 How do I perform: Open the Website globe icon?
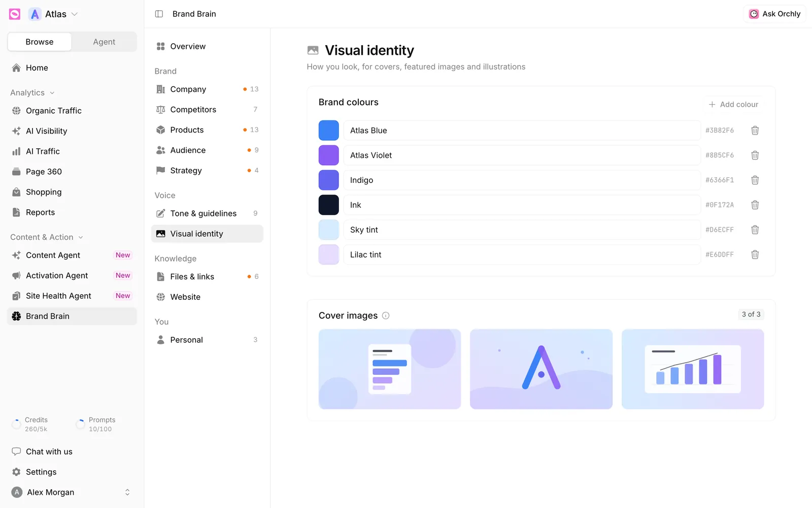pos(161,297)
